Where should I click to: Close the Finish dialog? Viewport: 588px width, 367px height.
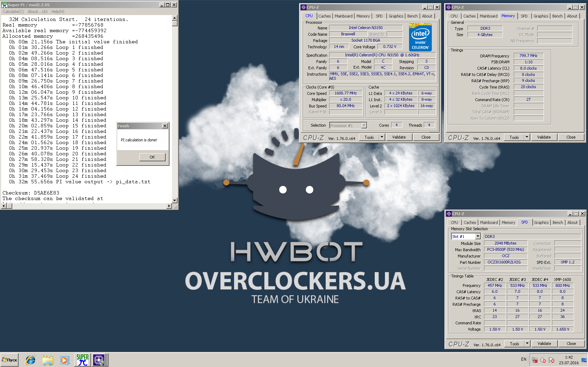click(165, 126)
